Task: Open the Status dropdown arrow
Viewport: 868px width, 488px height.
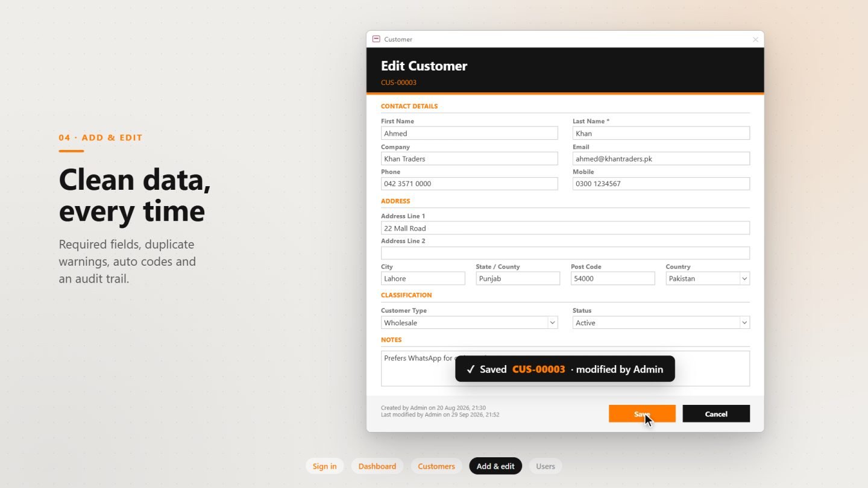Action: pyautogui.click(x=744, y=323)
